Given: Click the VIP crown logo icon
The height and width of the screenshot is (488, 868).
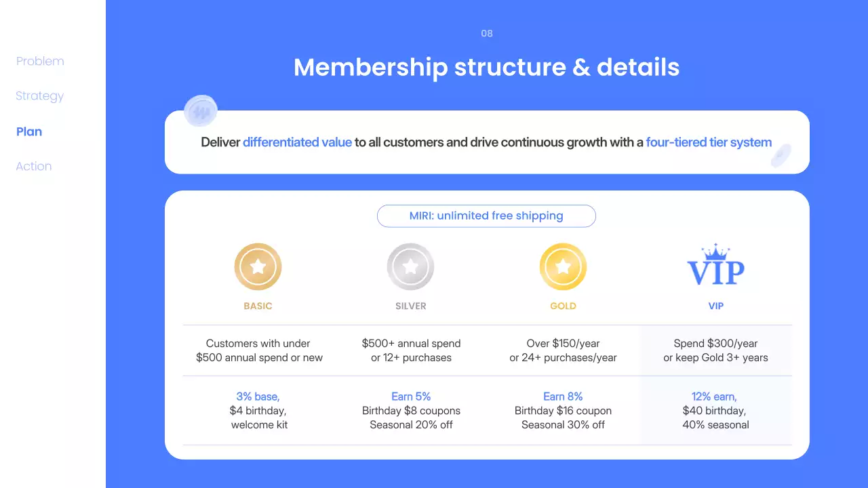Looking at the screenshot, I should pyautogui.click(x=715, y=266).
